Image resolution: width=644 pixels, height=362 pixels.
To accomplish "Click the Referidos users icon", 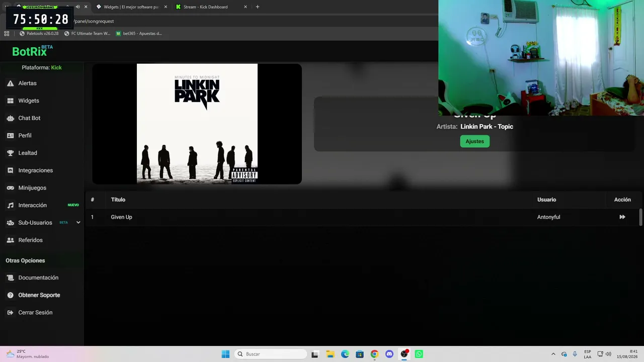I will click(x=10, y=240).
